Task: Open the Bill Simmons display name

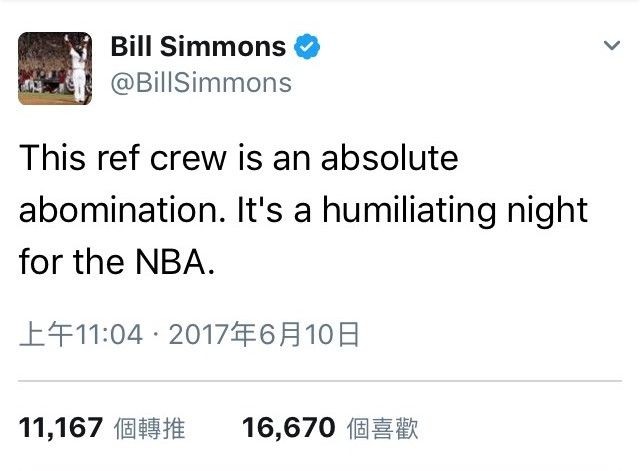Action: [198, 47]
